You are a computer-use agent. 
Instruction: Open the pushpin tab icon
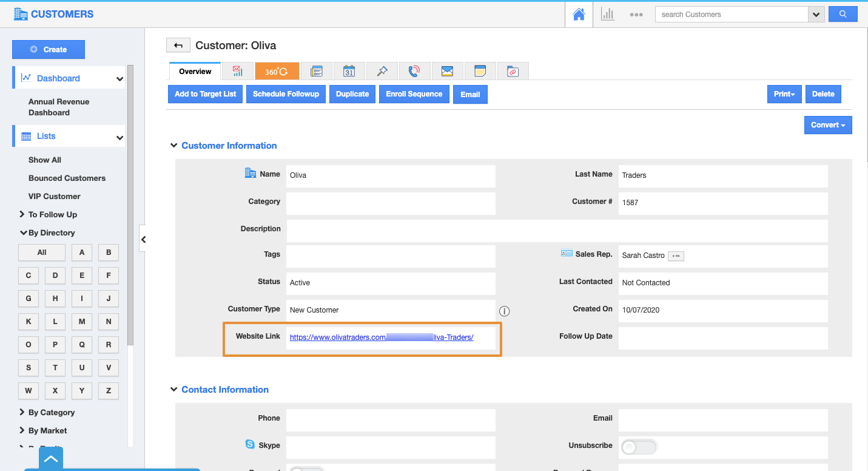point(382,72)
